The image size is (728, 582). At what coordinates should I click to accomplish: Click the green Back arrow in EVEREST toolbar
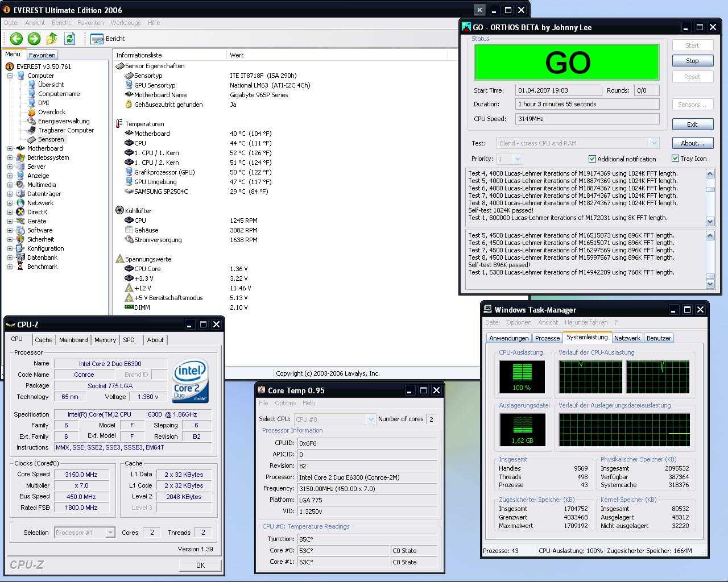click(x=16, y=39)
